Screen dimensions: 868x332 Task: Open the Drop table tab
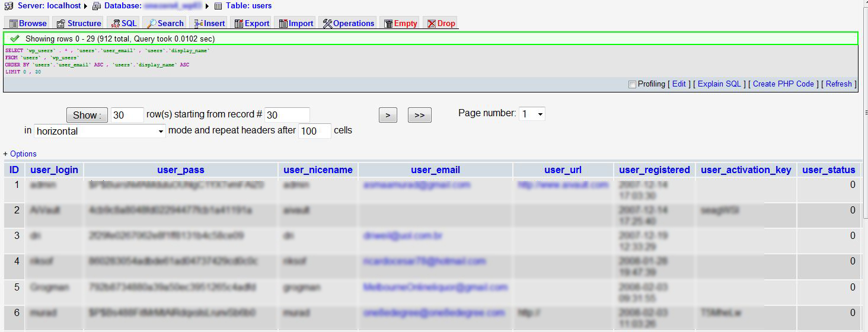(442, 24)
